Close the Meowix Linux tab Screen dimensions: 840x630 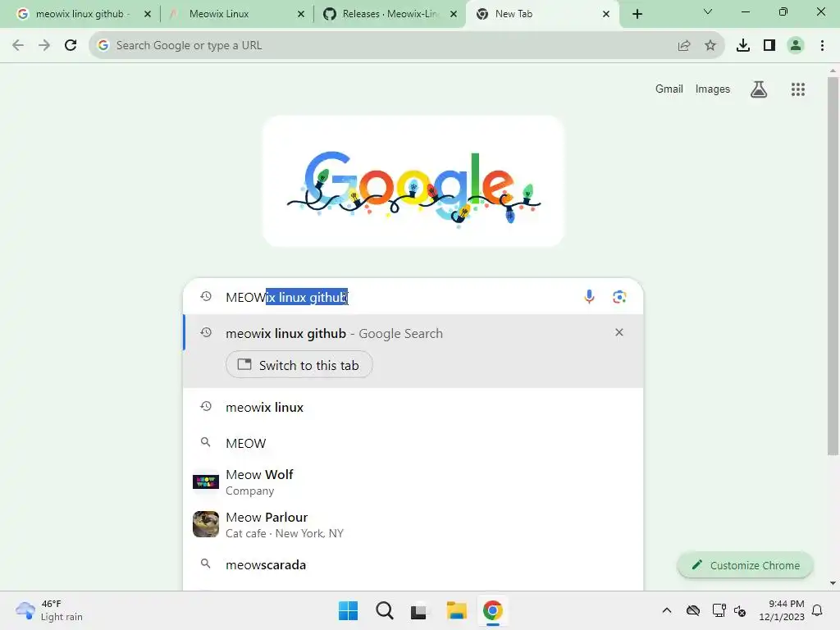click(x=300, y=15)
